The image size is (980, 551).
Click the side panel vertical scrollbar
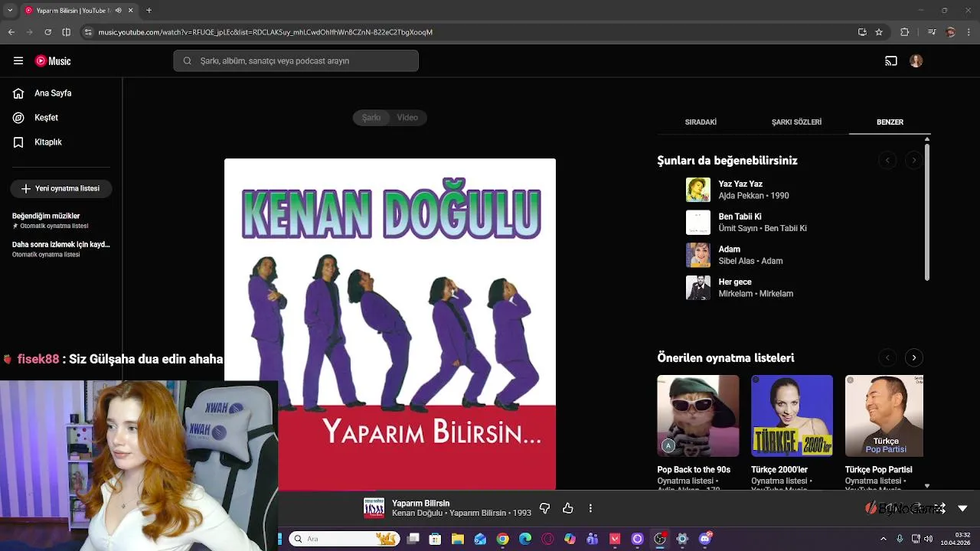pyautogui.click(x=926, y=211)
